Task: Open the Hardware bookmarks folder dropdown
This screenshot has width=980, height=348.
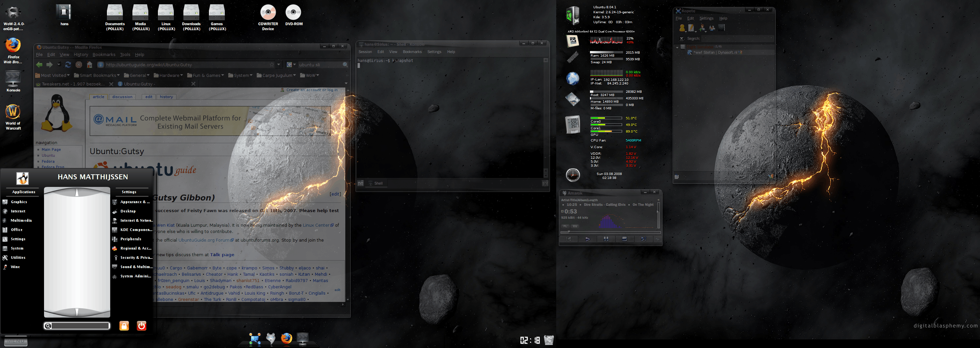Action: point(168,75)
